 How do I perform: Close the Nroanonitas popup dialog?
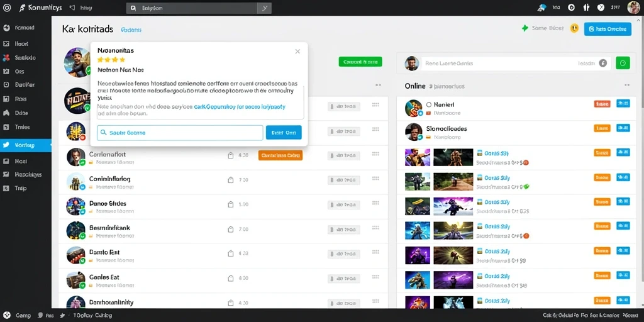tap(297, 52)
